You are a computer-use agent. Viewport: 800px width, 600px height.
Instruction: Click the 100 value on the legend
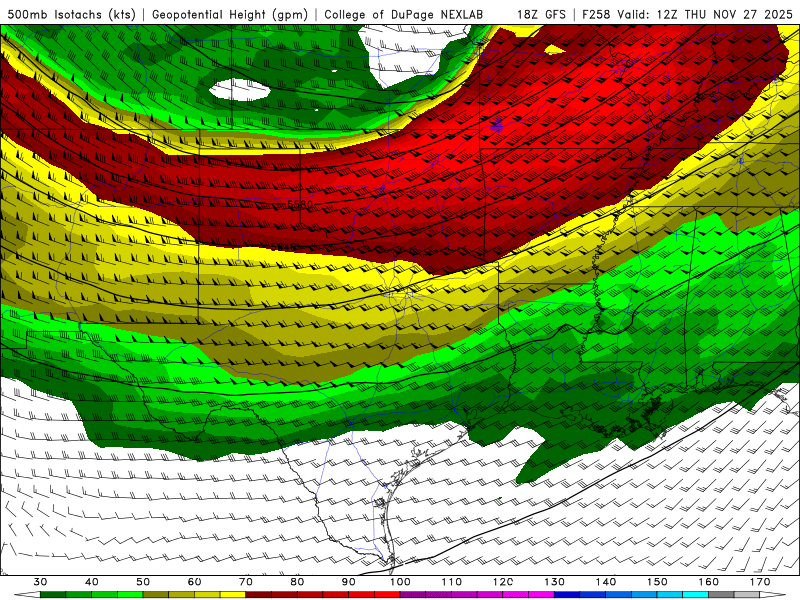click(x=401, y=582)
